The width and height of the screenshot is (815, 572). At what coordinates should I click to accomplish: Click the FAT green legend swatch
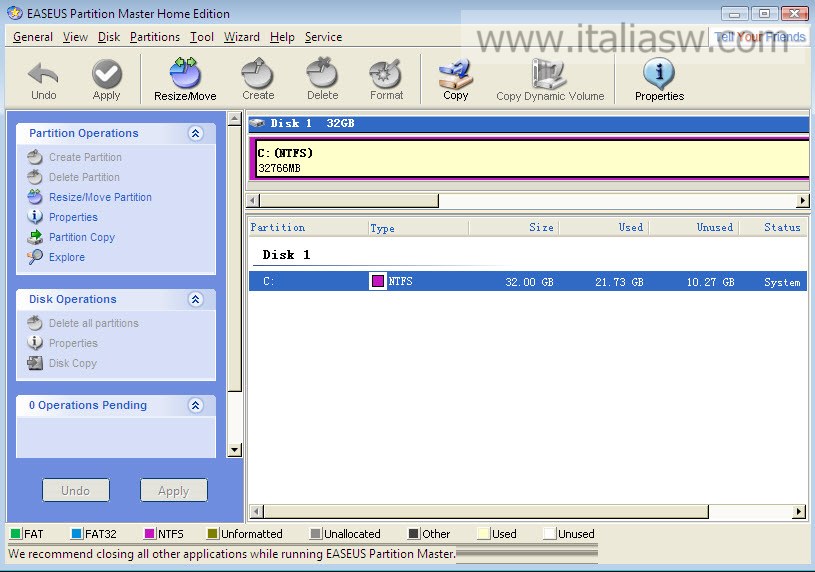click(x=16, y=534)
